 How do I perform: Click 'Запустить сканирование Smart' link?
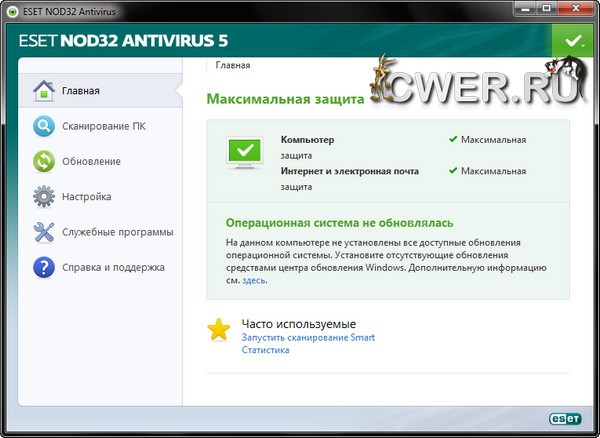point(307,338)
